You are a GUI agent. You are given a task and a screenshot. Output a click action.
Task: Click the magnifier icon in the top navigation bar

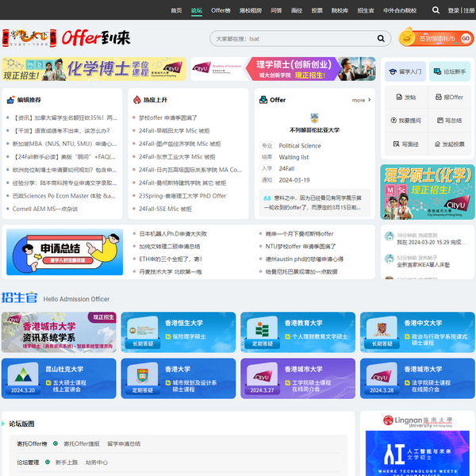[436, 10]
